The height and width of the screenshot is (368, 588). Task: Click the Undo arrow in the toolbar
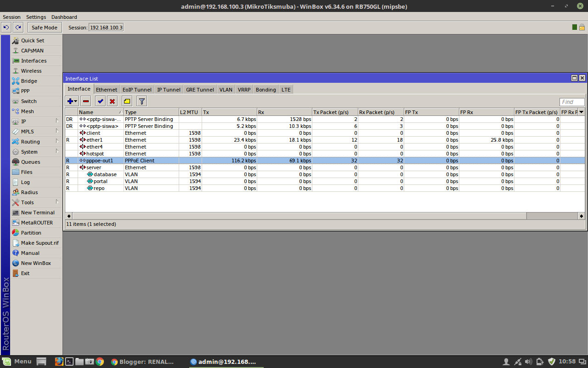pyautogui.click(x=6, y=28)
